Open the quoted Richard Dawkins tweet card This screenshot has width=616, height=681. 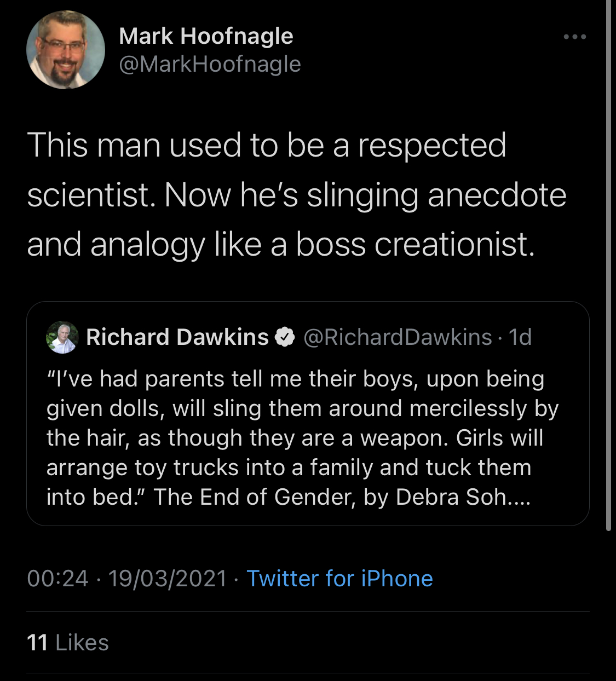(308, 413)
